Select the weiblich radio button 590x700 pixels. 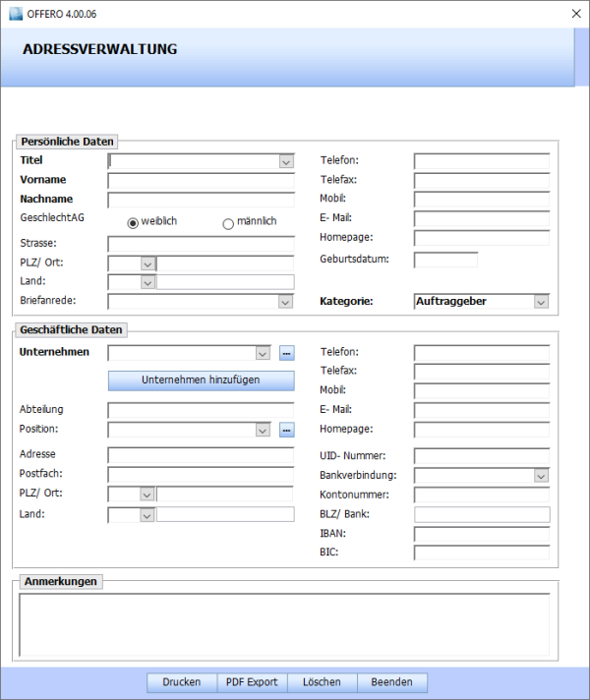click(133, 223)
